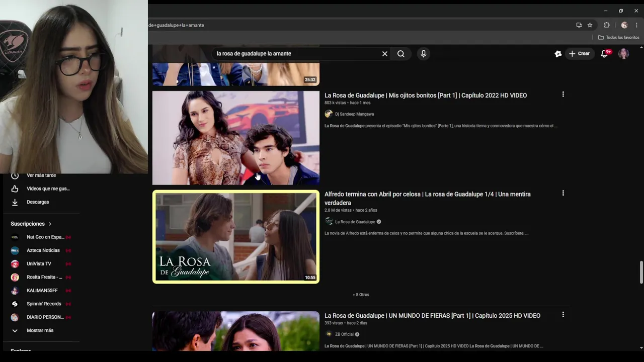Click scrollbar down arrow

pos(641,347)
